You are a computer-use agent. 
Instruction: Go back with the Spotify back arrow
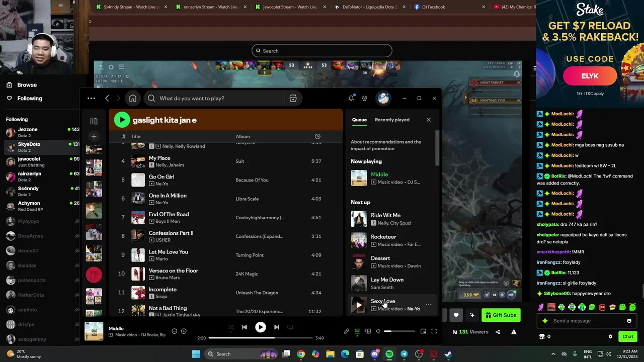[107, 98]
